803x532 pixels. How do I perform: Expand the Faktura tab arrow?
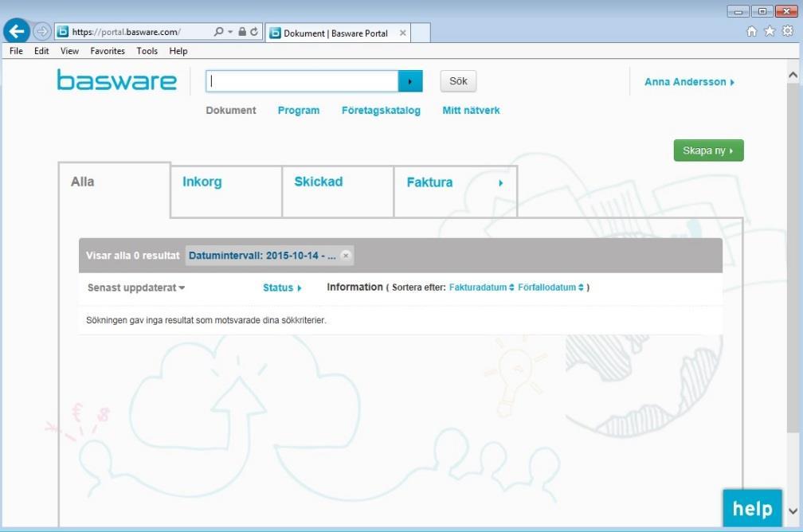501,183
